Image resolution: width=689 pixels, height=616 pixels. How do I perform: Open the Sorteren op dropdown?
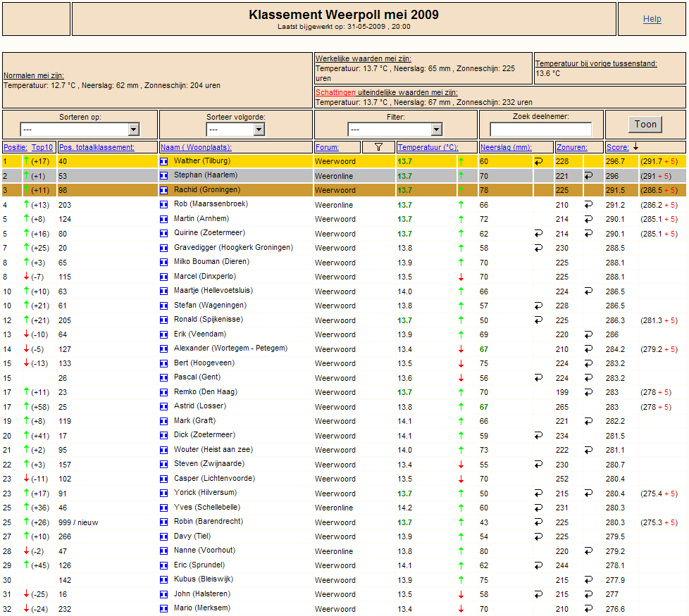(80, 129)
